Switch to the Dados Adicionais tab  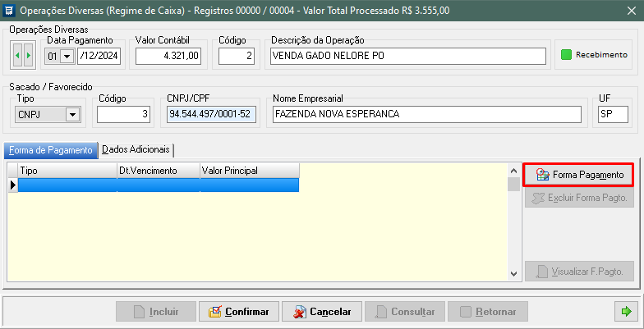point(136,149)
